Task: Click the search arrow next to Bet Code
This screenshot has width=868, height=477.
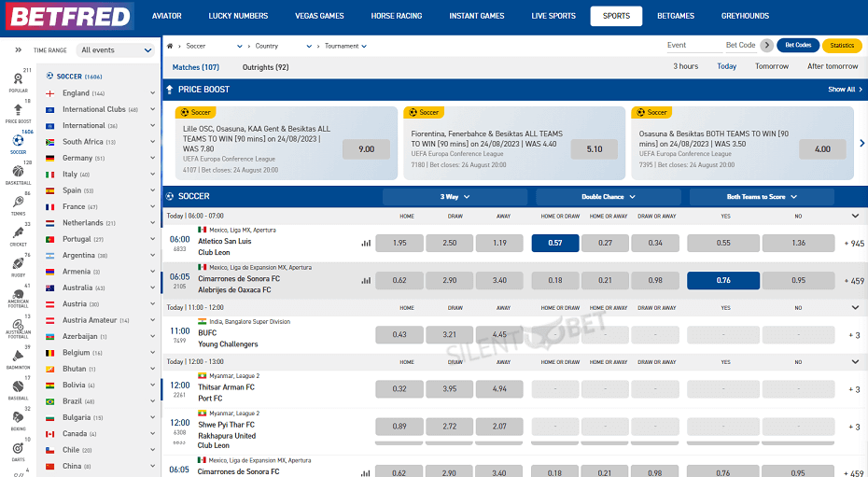Action: click(x=766, y=46)
